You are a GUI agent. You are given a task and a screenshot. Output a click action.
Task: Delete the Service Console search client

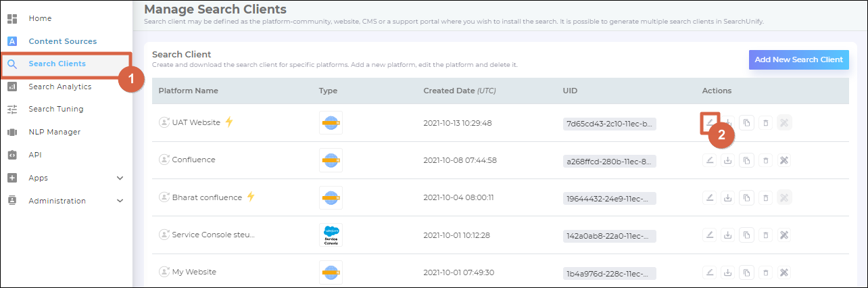(765, 235)
